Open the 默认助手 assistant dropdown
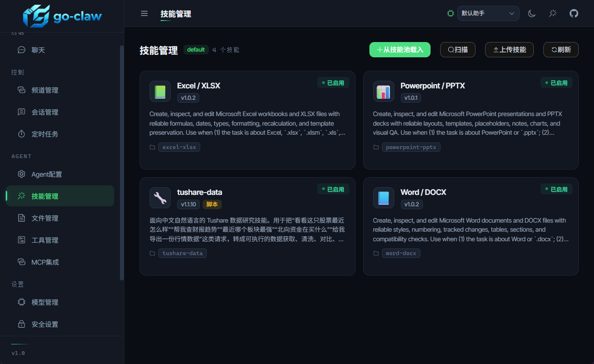The height and width of the screenshot is (364, 594). [488, 13]
